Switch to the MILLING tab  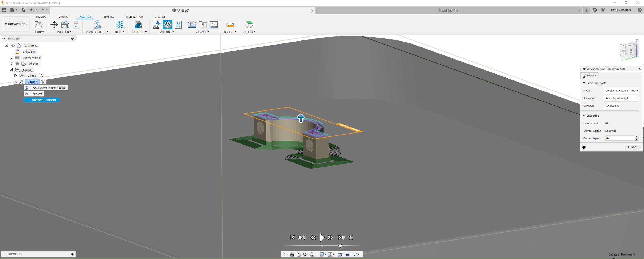pos(41,16)
